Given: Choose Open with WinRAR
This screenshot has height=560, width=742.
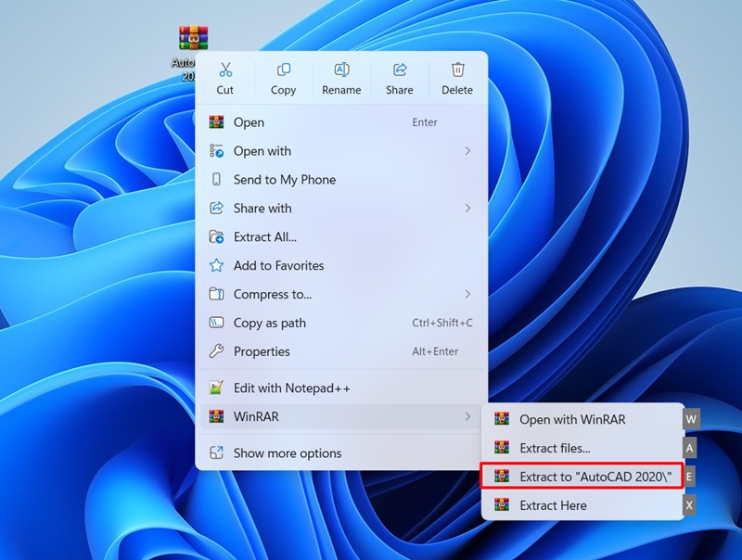Looking at the screenshot, I should click(571, 419).
